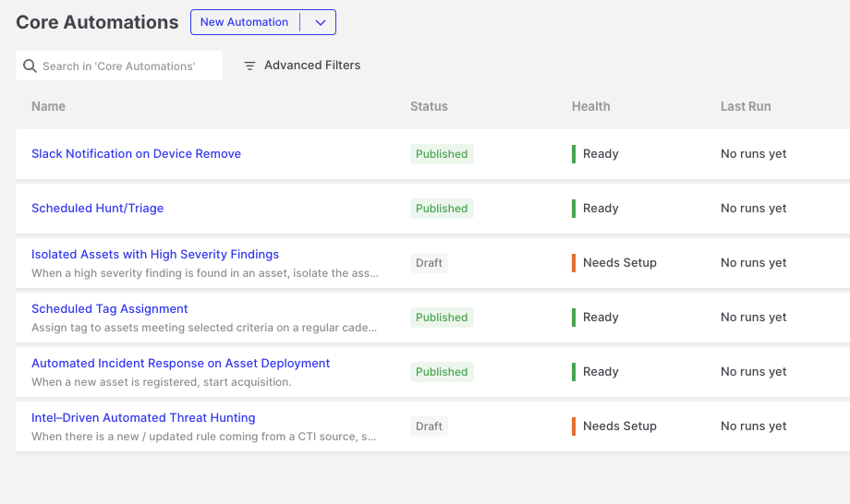Focus the Search in 'Core Automations' field

(x=119, y=66)
